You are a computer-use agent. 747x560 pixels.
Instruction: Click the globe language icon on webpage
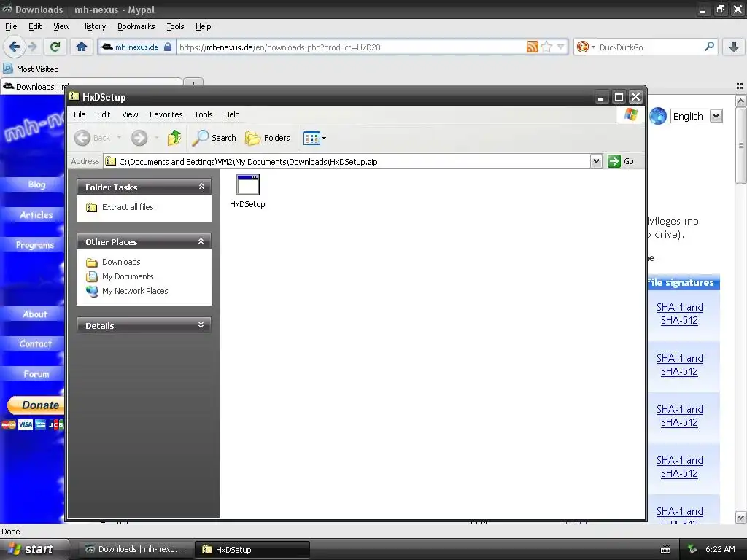click(x=658, y=116)
